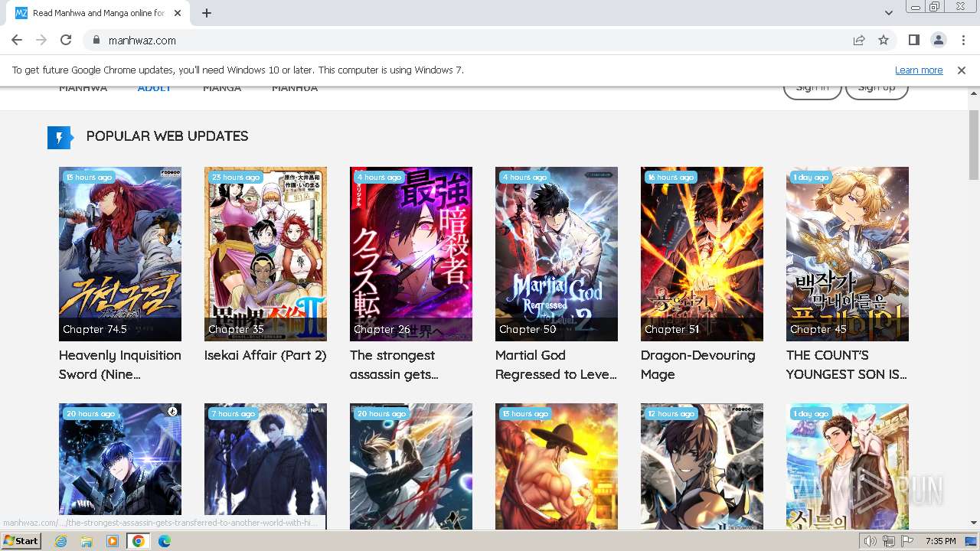Open The strongest assassin gets title link

pyautogui.click(x=394, y=364)
